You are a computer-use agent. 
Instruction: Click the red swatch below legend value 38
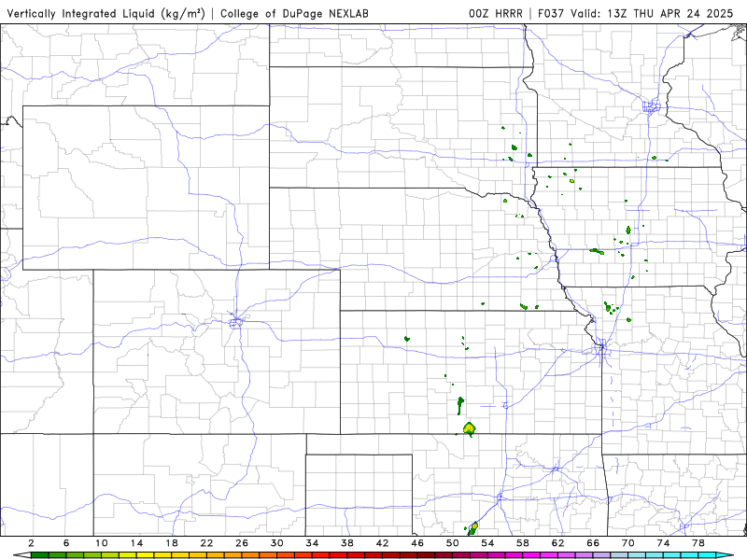click(x=356, y=555)
